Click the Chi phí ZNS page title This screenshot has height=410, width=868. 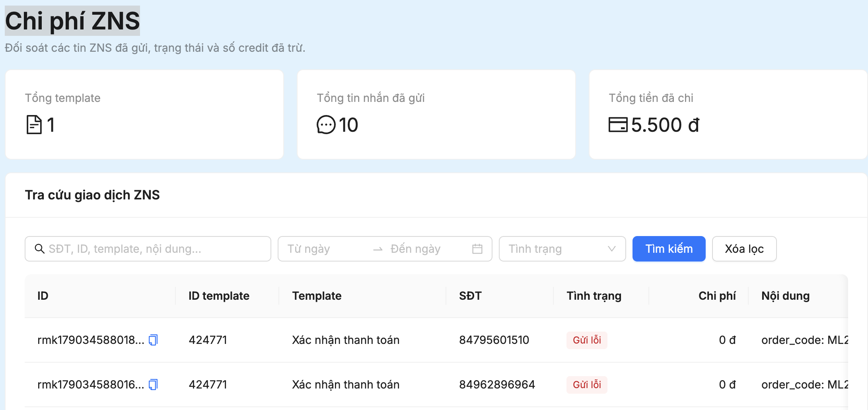coord(72,21)
